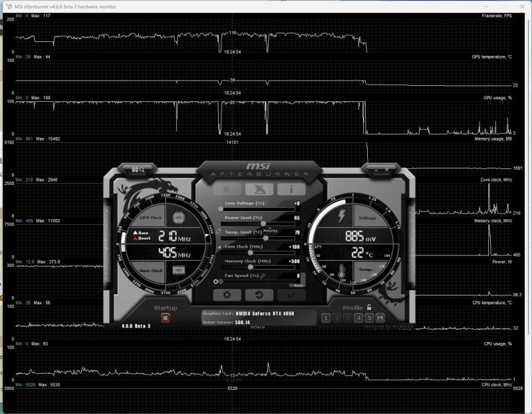Click the Fan Speed slider handle
Image resolution: width=532 pixels, height=414 pixels.
(221, 282)
